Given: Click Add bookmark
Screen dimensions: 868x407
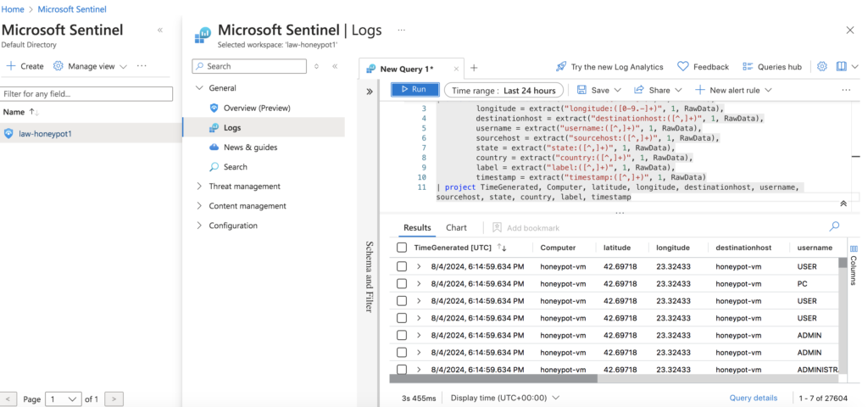Looking at the screenshot, I should [526, 227].
